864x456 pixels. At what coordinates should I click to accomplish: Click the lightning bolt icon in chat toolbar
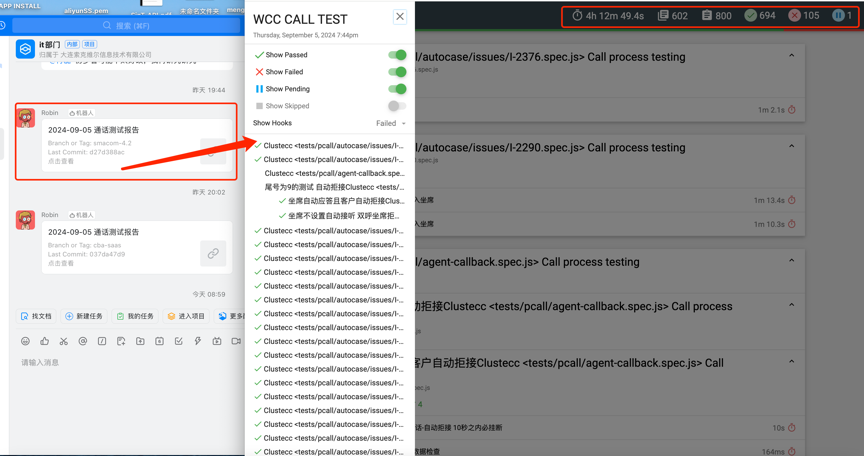click(x=198, y=341)
